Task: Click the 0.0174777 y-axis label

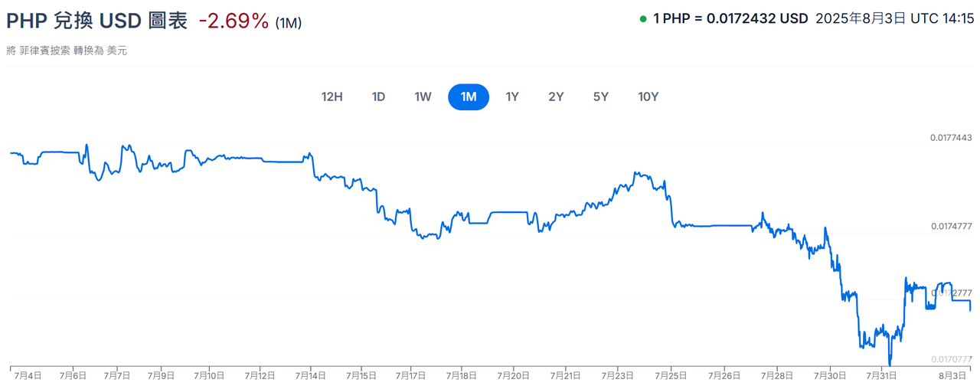Action: click(x=951, y=226)
